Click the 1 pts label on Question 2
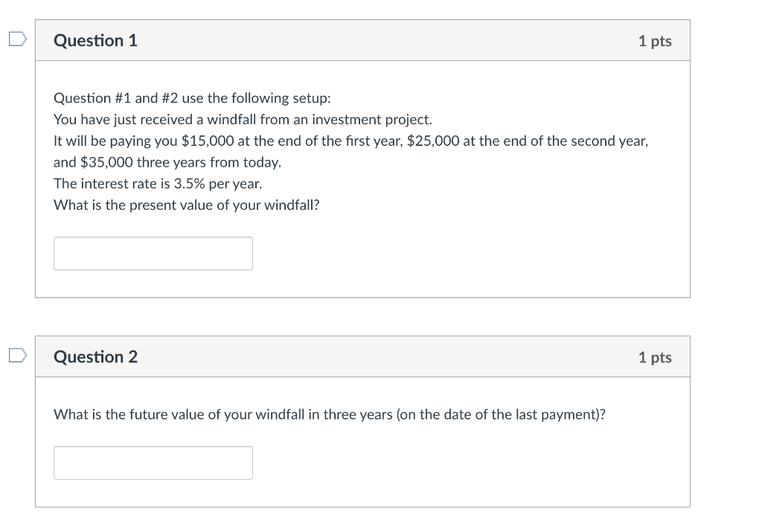Screen dimensions: 762x532 click(x=656, y=357)
